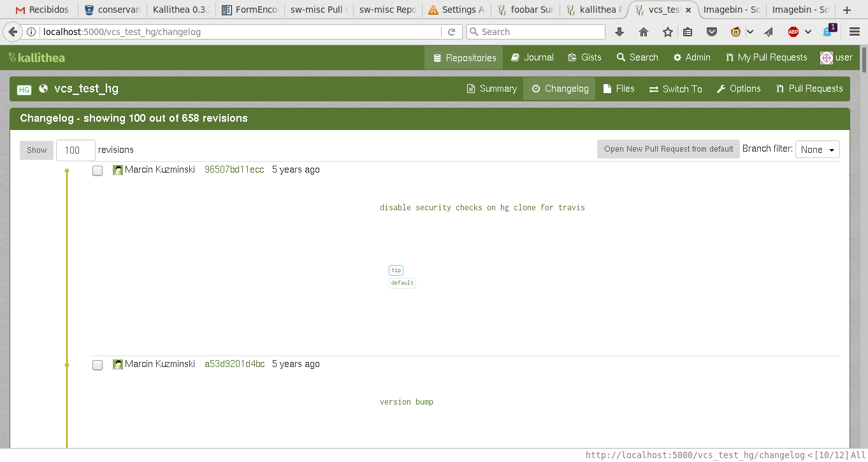Click the tip tag label
Viewport: 868px width, 462px height.
point(396,270)
